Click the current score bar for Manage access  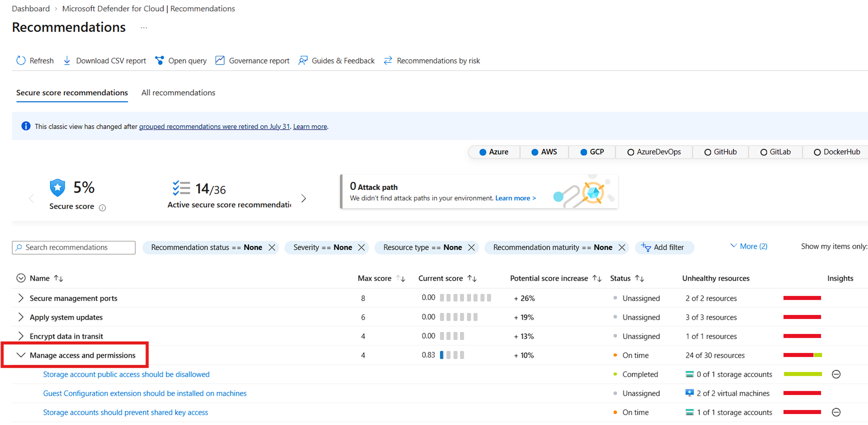tap(452, 355)
